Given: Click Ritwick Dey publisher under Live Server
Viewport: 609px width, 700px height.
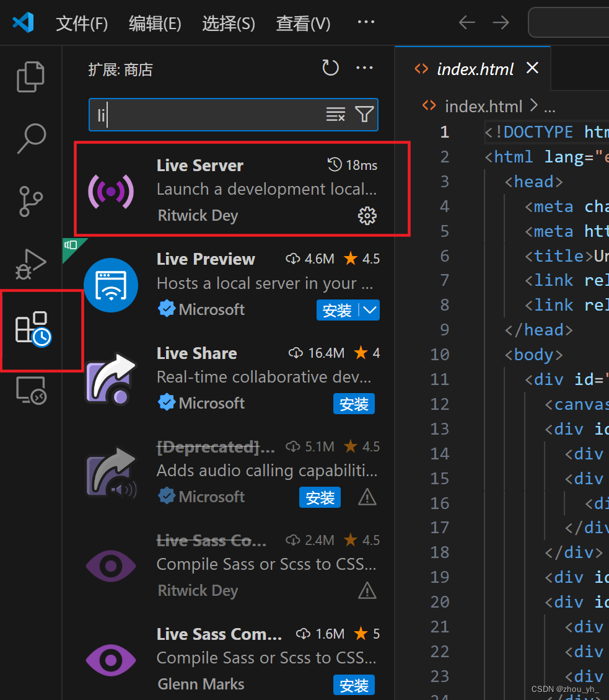Looking at the screenshot, I should 198,216.
